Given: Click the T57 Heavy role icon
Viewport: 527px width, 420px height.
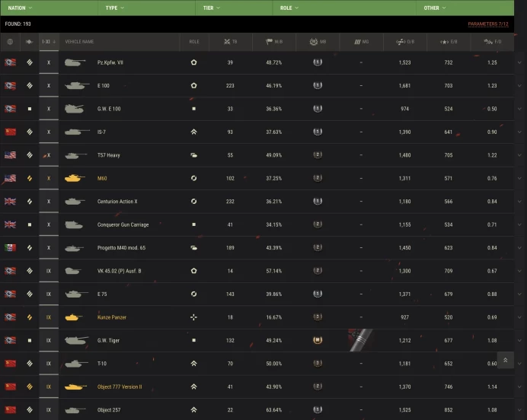Looking at the screenshot, I should (x=194, y=155).
